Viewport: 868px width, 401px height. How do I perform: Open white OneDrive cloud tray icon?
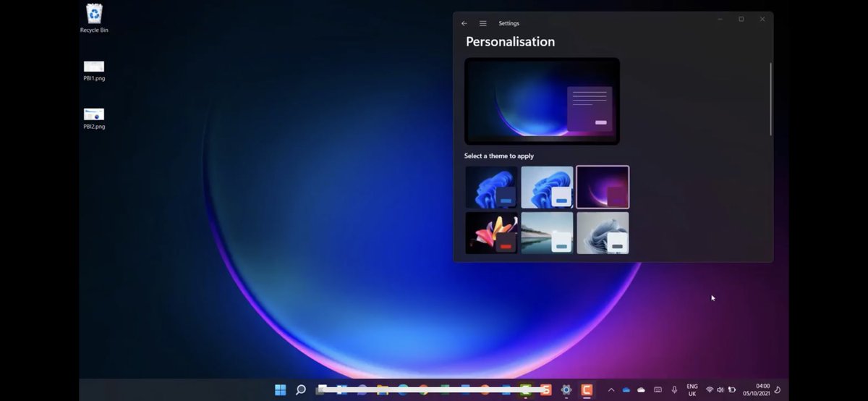[x=641, y=390]
